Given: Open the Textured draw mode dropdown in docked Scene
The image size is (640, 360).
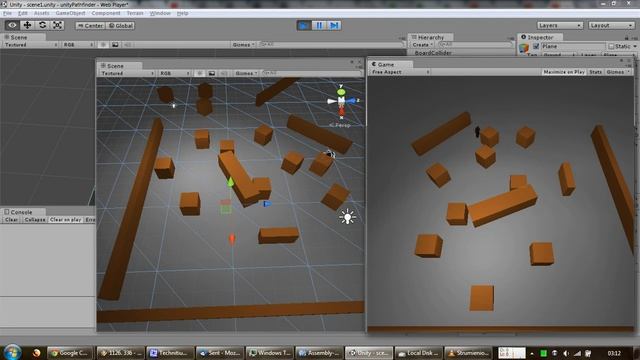Looking at the screenshot, I should click(x=31, y=44).
